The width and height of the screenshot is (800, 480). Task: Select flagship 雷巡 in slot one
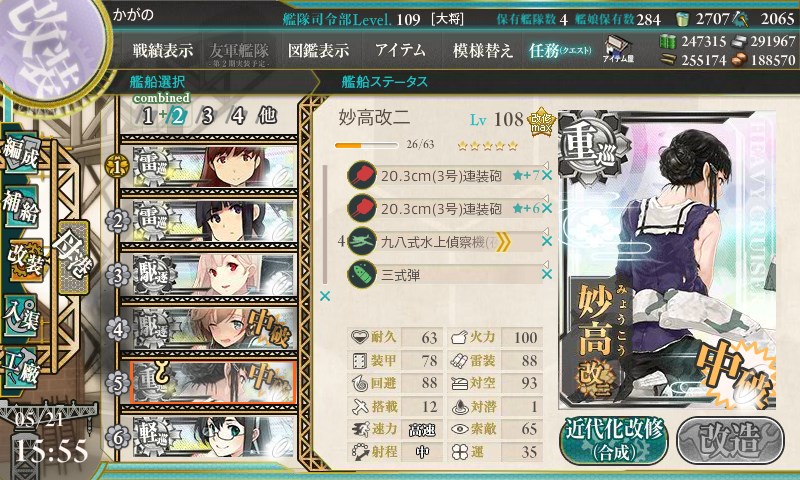(x=209, y=166)
